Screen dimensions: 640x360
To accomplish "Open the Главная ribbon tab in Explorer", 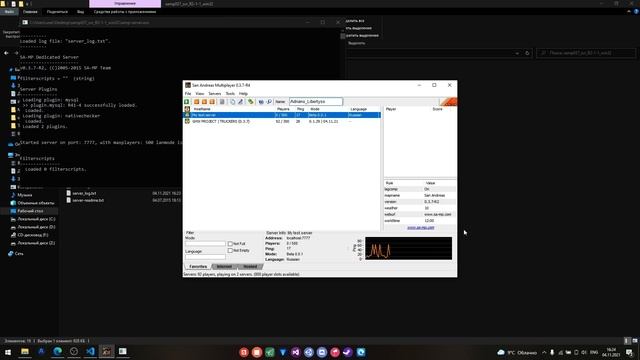I will click(x=30, y=12).
